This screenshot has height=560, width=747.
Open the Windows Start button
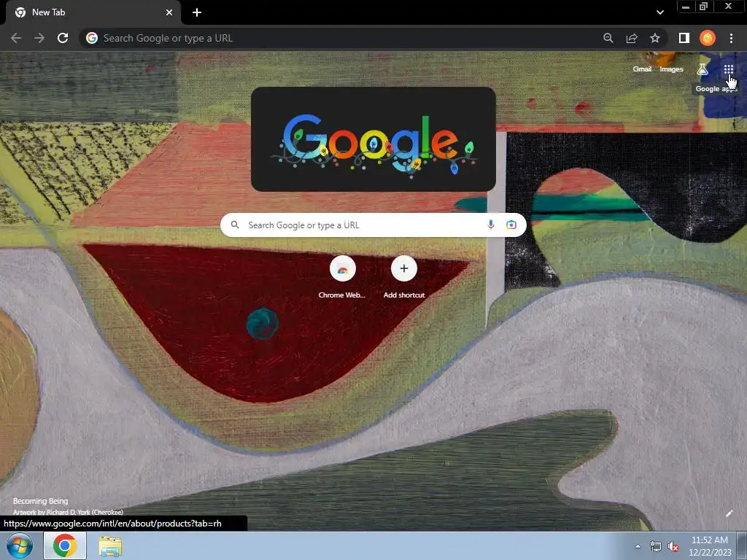(20, 545)
